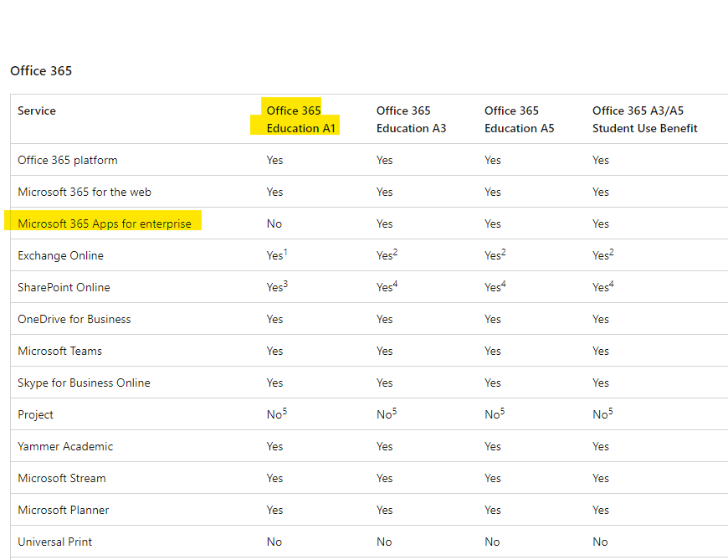Screen dimensions: 728x560
Task: Click Exchange Online 'Yes' footnote 1 under A1
Action: 277,254
